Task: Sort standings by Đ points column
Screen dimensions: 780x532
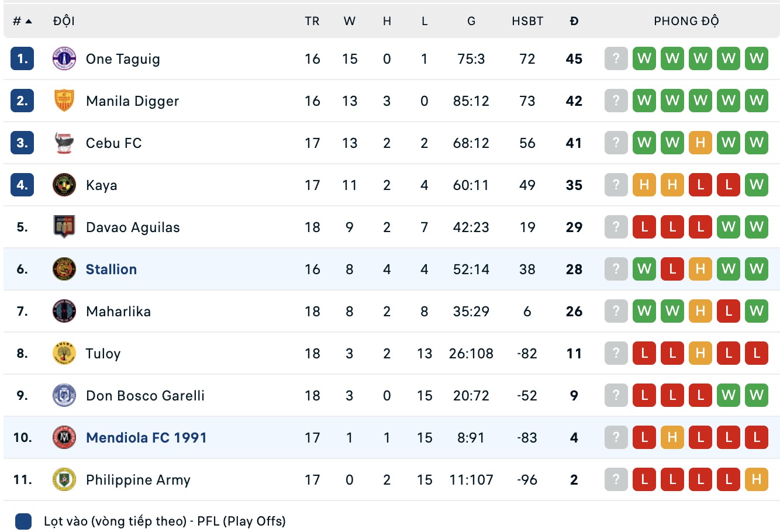Action: (574, 21)
